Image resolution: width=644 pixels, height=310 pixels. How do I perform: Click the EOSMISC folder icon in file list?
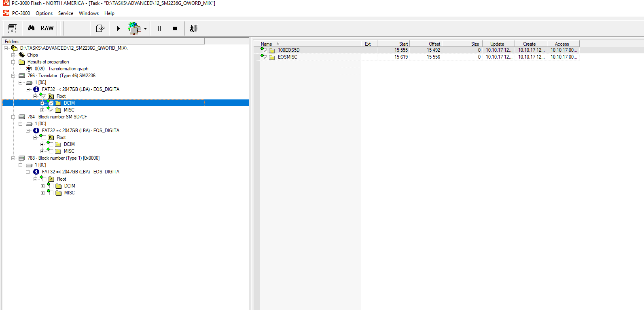click(272, 57)
